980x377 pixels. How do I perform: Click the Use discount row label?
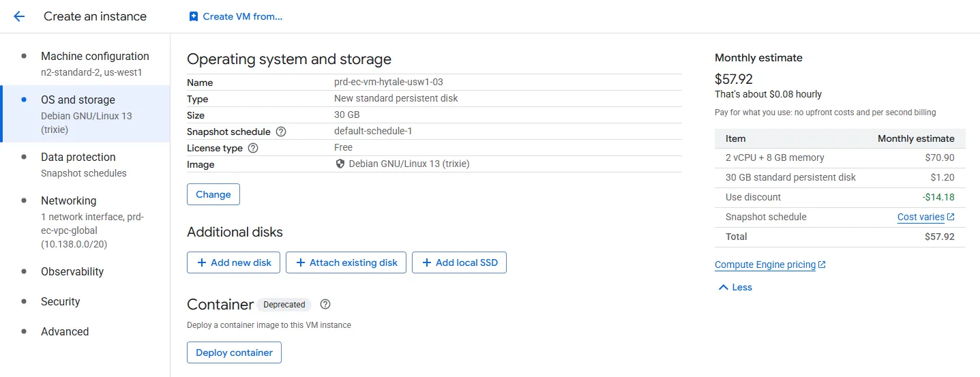point(754,197)
